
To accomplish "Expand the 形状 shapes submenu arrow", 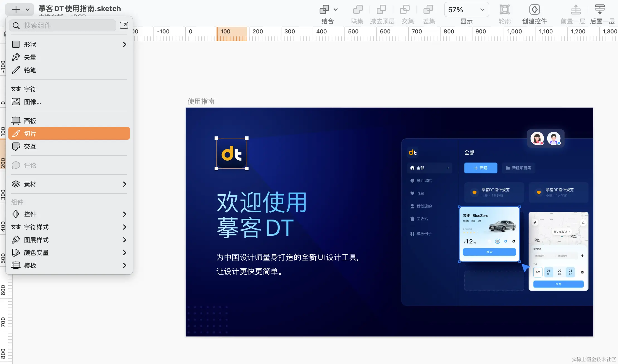I will [x=125, y=45].
